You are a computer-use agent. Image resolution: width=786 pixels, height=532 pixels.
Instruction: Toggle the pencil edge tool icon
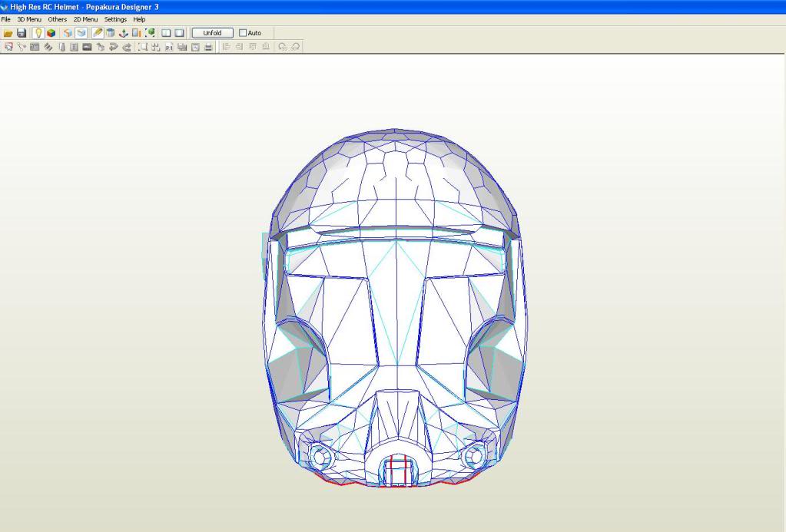tap(98, 33)
